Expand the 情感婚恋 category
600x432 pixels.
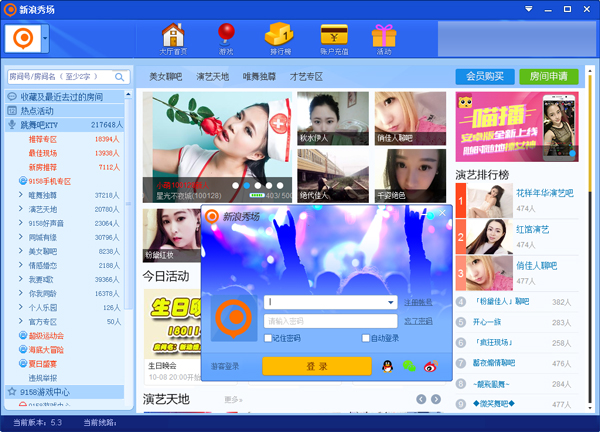pos(21,265)
